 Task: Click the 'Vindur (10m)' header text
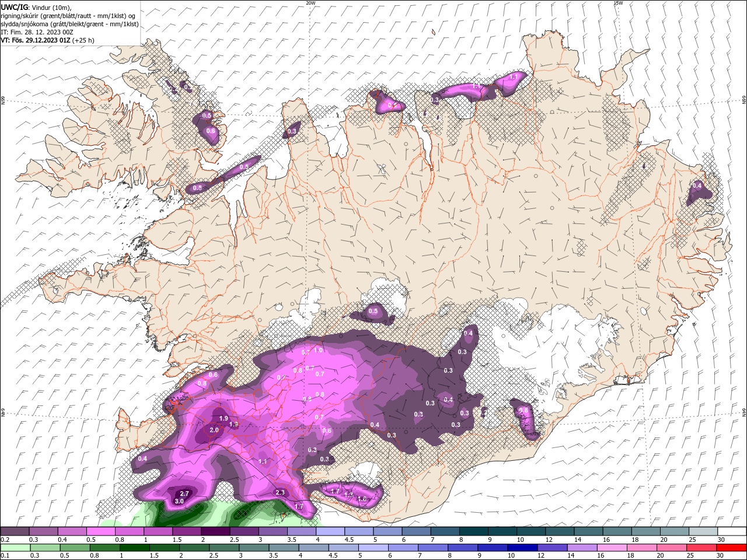pos(51,7)
